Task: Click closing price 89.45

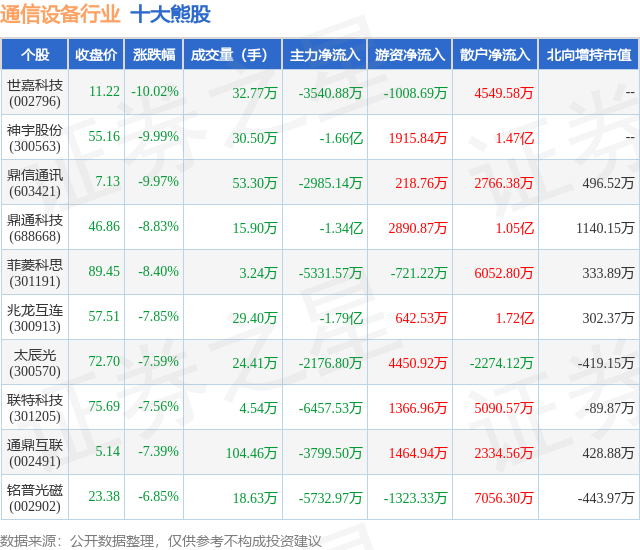Action: click(104, 271)
